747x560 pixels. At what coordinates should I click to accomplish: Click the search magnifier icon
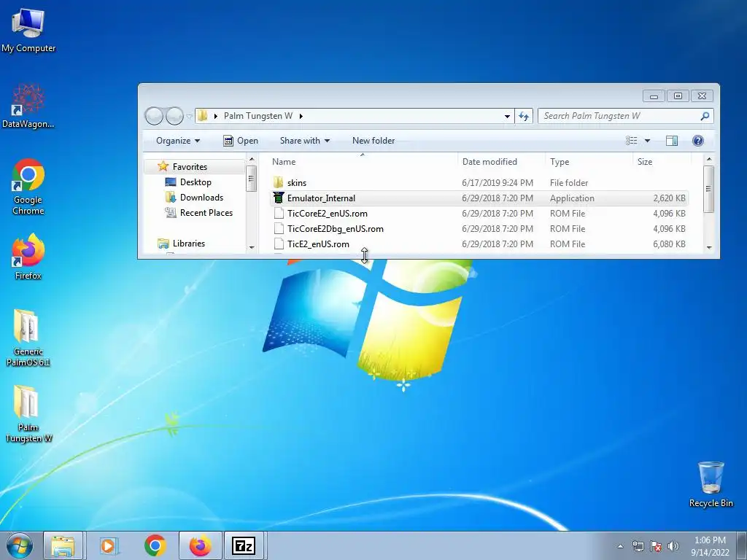pos(705,116)
